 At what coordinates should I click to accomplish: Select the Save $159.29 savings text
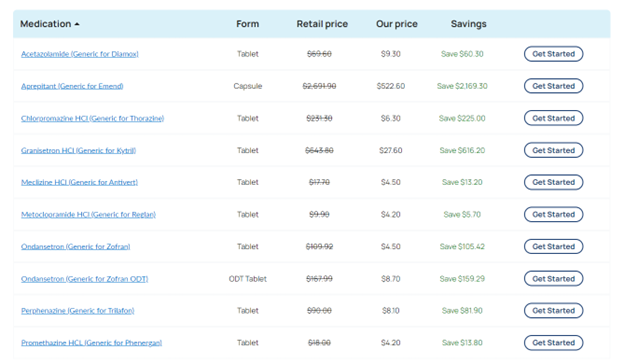(462, 279)
